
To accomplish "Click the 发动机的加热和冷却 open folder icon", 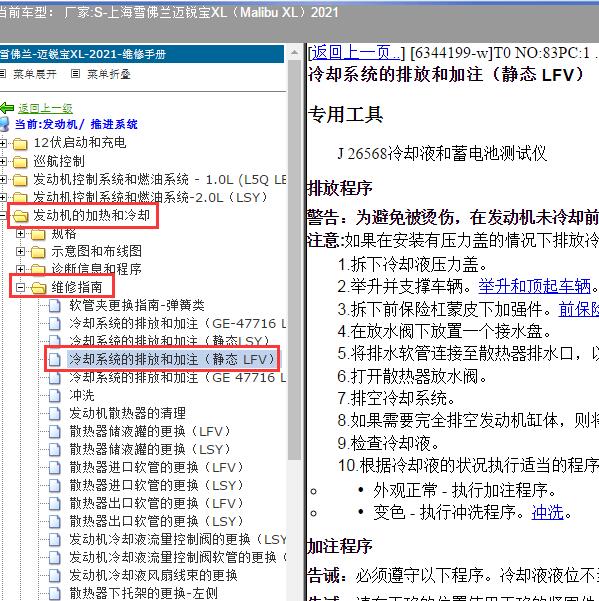I will pyautogui.click(x=21, y=216).
